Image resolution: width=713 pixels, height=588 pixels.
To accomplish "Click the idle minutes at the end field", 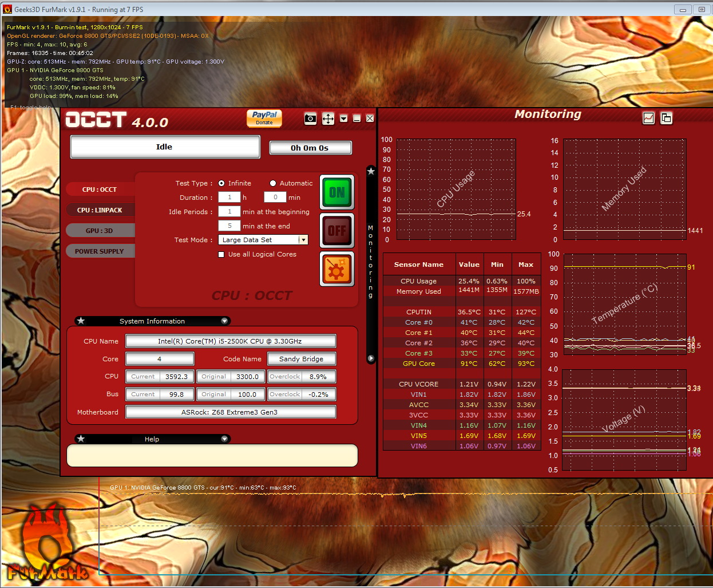I will point(229,226).
